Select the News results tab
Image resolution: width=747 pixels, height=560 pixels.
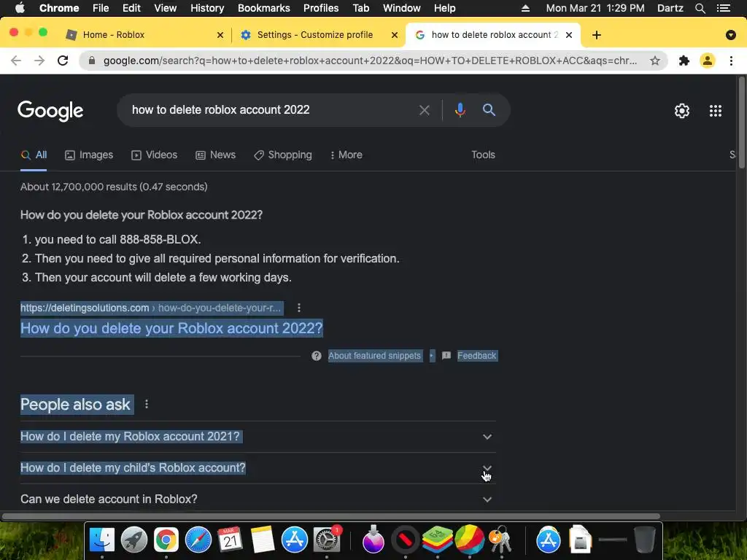pyautogui.click(x=215, y=155)
